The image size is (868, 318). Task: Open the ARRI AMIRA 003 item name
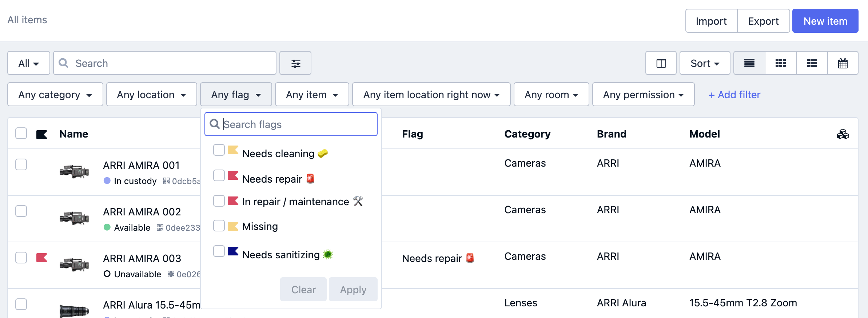coord(142,258)
